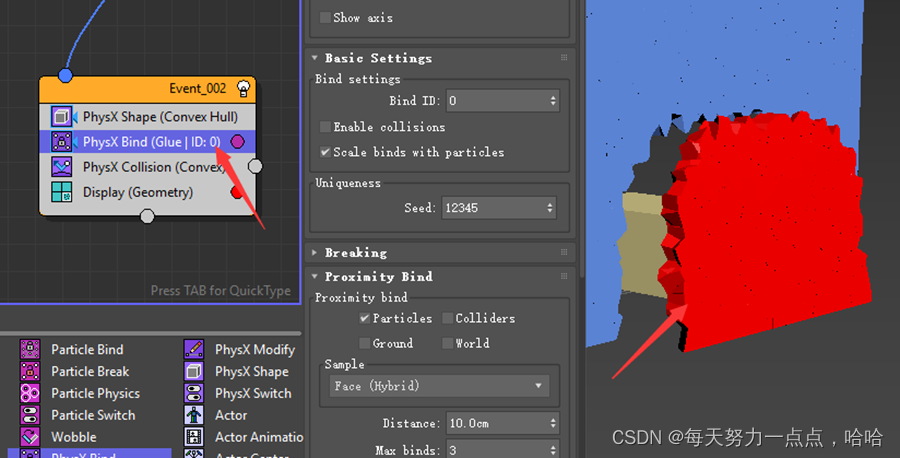
Task: Select the PhysX Shape (Convex Hull) operator row
Action: click(x=147, y=117)
